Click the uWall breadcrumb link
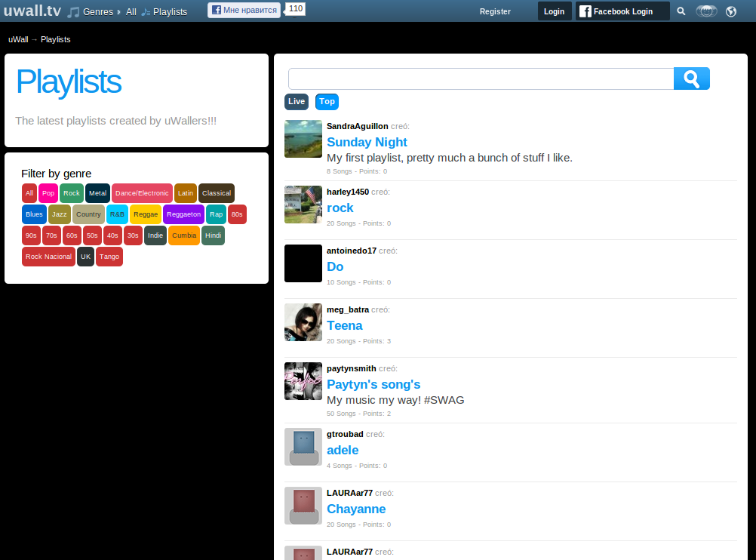 pyautogui.click(x=18, y=39)
